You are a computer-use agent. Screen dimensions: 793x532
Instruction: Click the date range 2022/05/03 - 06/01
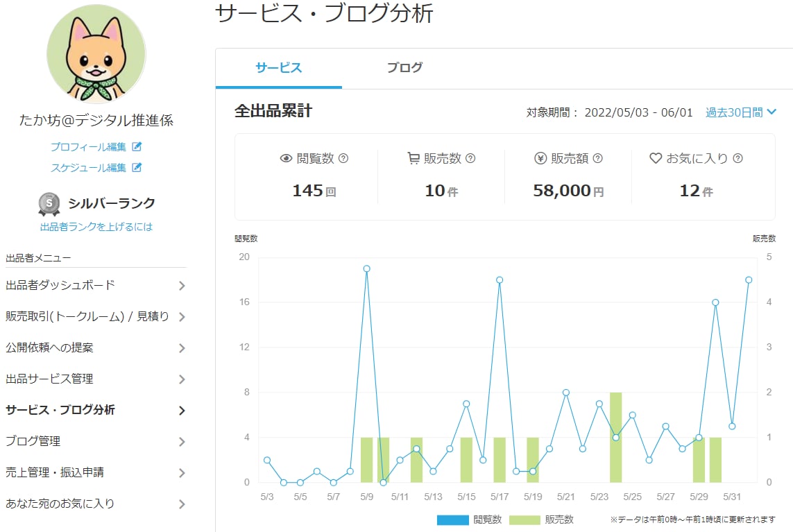pyautogui.click(x=639, y=112)
